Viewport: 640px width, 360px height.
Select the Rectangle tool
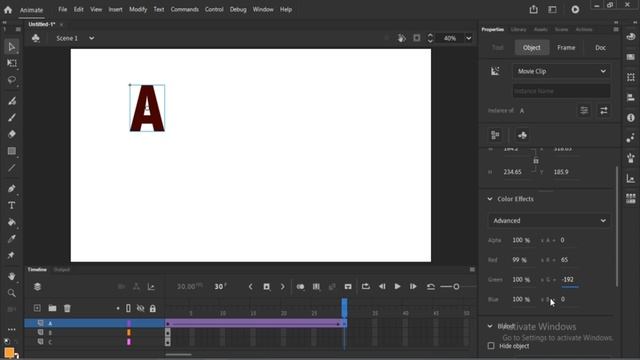[11, 151]
